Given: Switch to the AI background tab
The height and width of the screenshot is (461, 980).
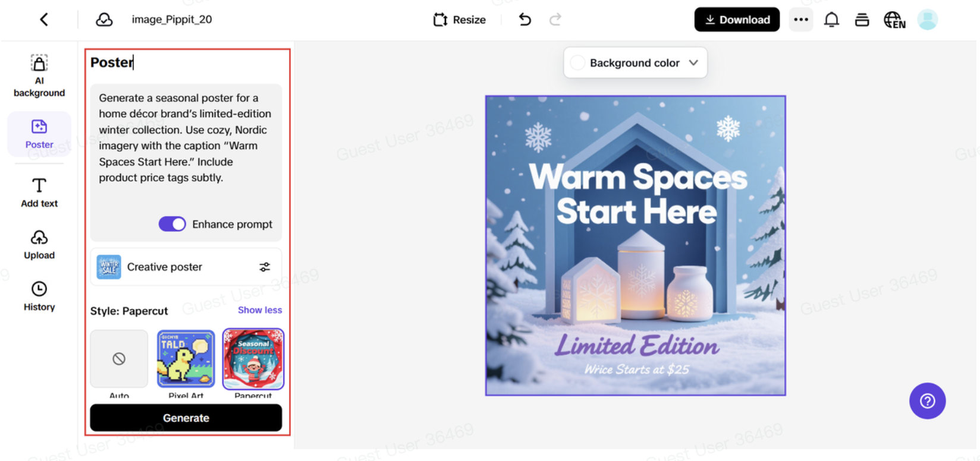Looking at the screenshot, I should click(x=39, y=76).
